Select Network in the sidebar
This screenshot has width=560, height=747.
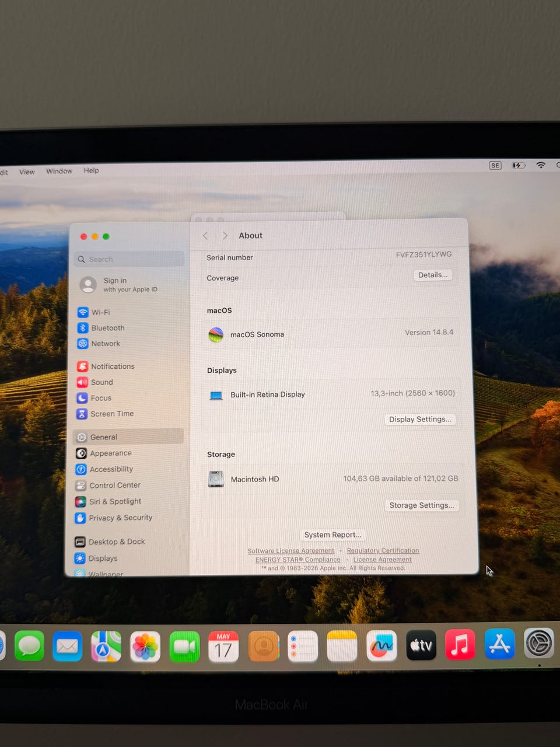click(99, 344)
